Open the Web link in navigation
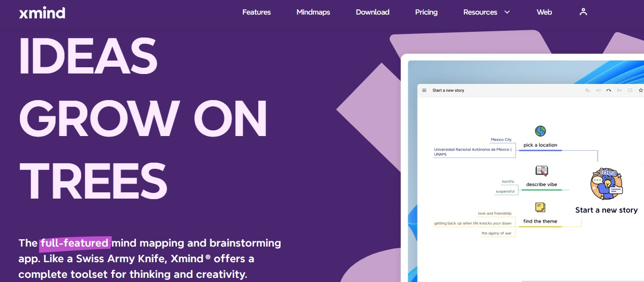This screenshot has height=282, width=644. click(544, 12)
